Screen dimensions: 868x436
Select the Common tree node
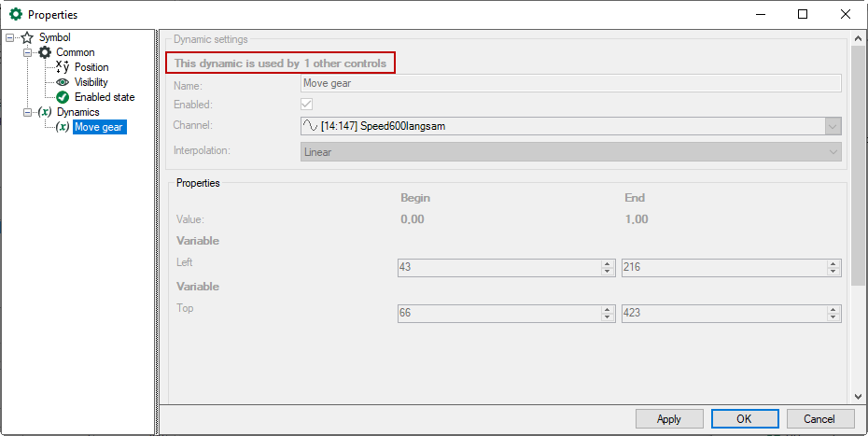click(76, 52)
